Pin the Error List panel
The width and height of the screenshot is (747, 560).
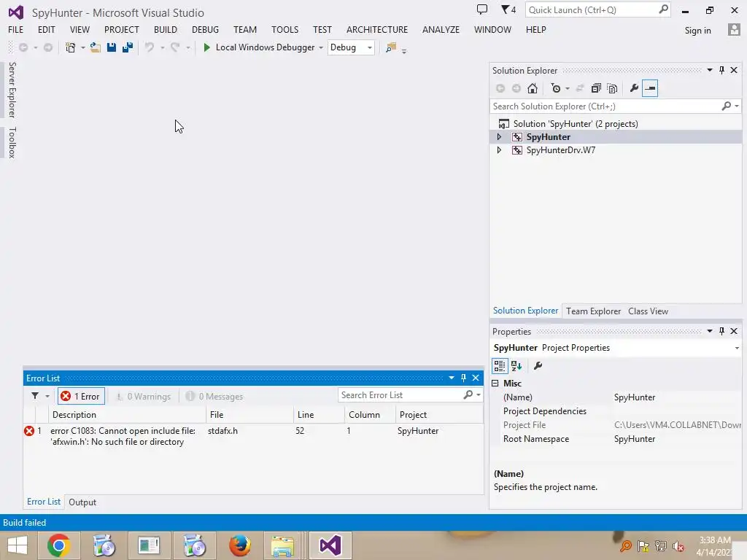(463, 378)
